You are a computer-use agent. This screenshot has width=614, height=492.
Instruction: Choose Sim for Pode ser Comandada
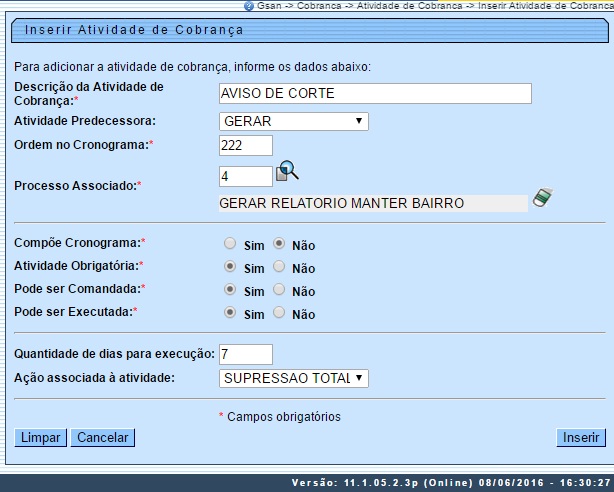tap(230, 289)
